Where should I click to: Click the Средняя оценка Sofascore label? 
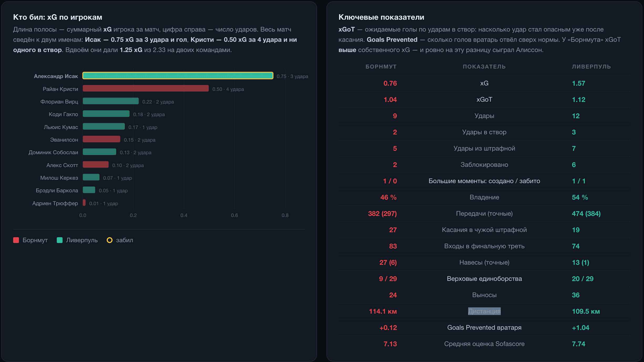pyautogui.click(x=484, y=344)
